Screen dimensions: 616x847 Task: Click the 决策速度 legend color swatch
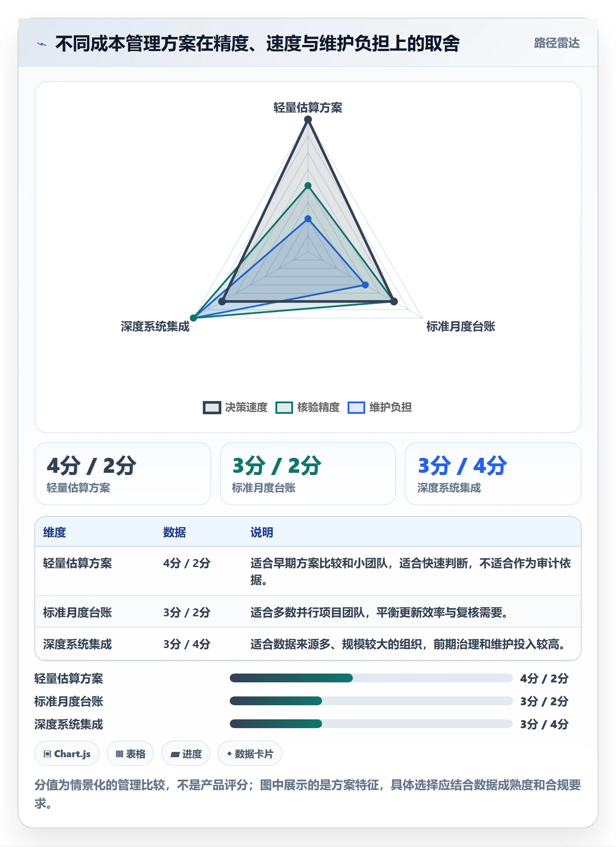pos(212,408)
